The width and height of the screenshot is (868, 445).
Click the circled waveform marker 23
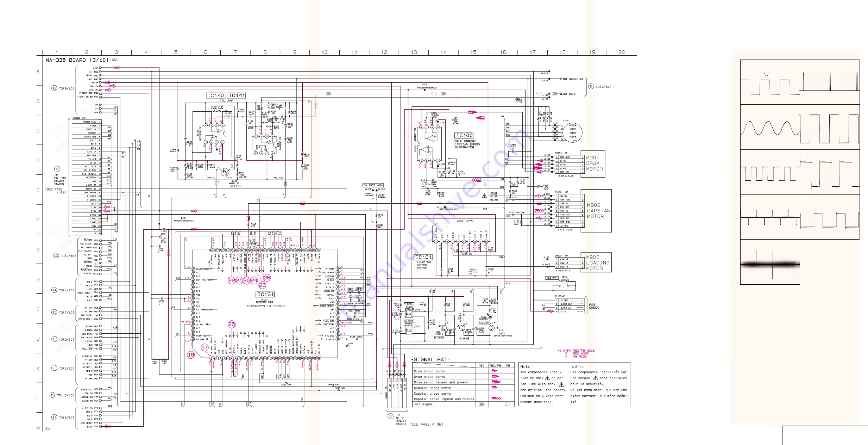point(262,285)
